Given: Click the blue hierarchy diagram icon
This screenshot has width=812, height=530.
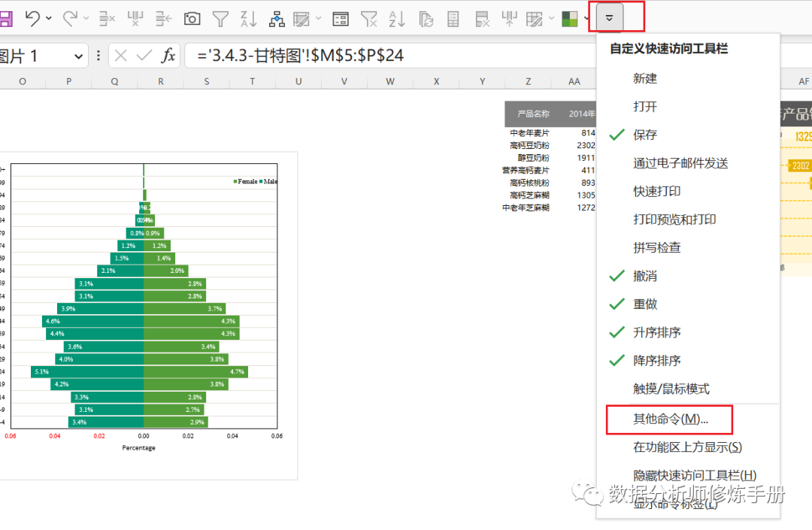Looking at the screenshot, I should pyautogui.click(x=276, y=18).
